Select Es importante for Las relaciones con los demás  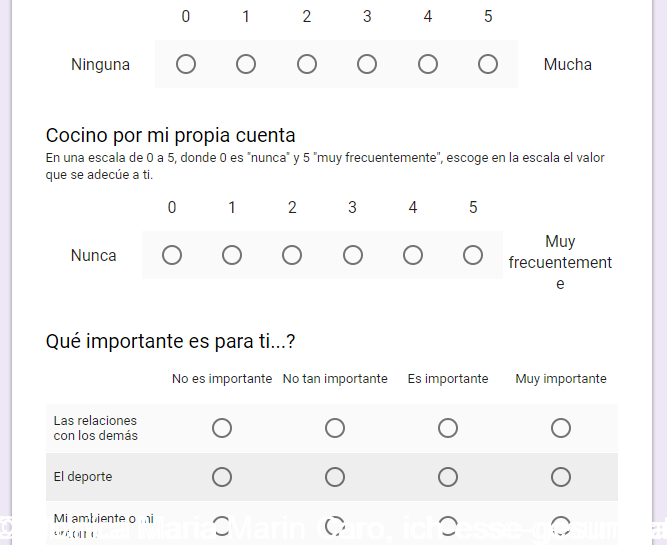pyautogui.click(x=448, y=428)
